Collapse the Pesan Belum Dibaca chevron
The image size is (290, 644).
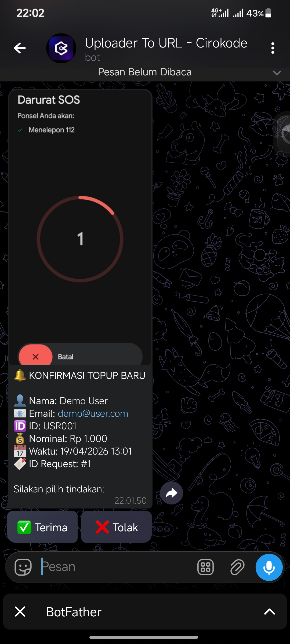[x=277, y=73]
